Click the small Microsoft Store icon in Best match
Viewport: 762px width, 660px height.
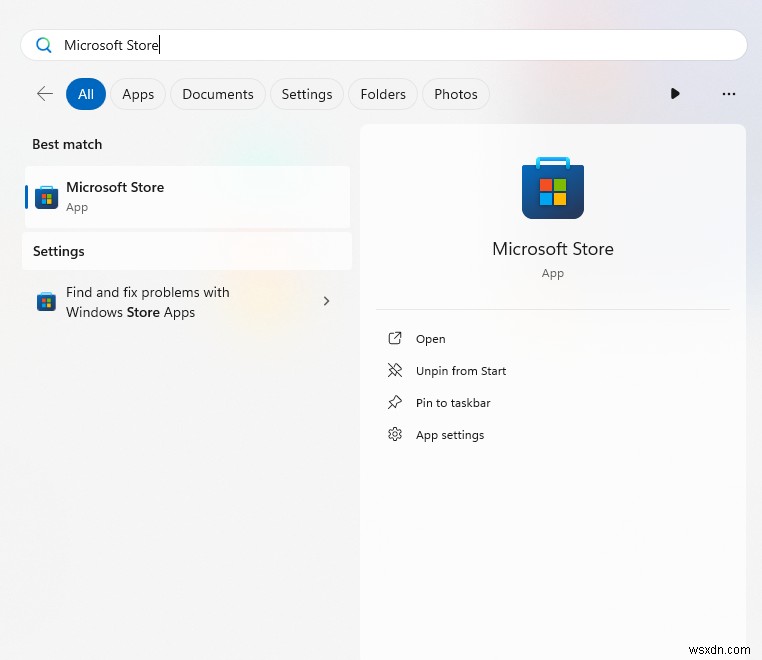(47, 197)
